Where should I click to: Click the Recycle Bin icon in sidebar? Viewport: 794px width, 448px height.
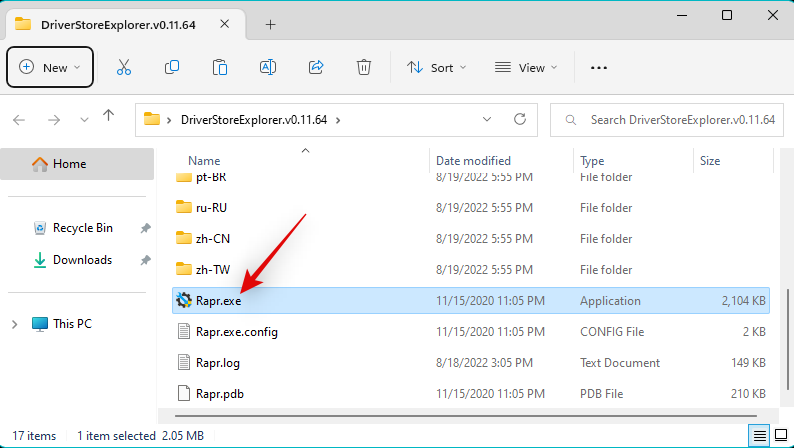pos(39,228)
